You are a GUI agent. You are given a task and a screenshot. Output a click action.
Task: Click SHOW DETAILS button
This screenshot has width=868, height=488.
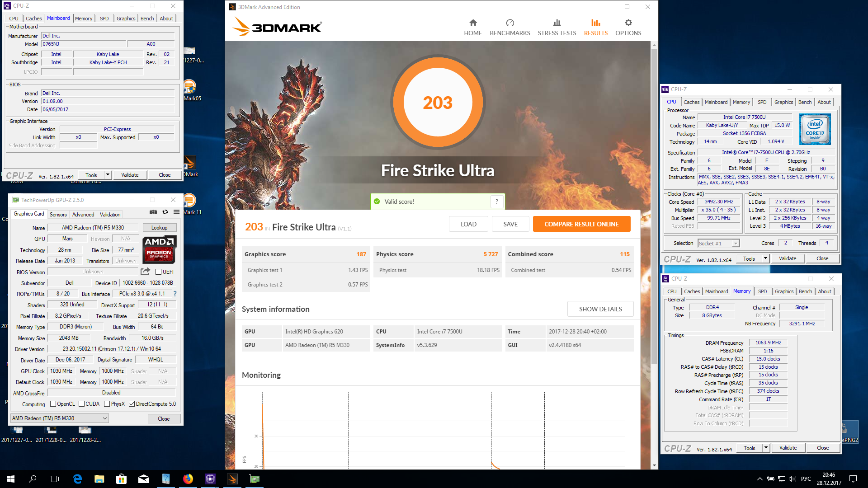(600, 309)
